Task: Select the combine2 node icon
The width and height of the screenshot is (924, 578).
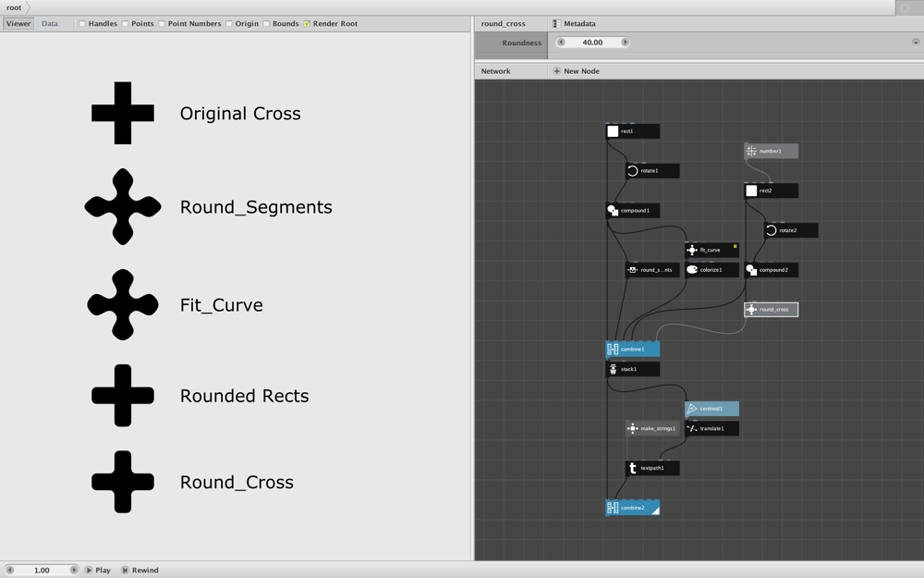Action: [x=613, y=508]
